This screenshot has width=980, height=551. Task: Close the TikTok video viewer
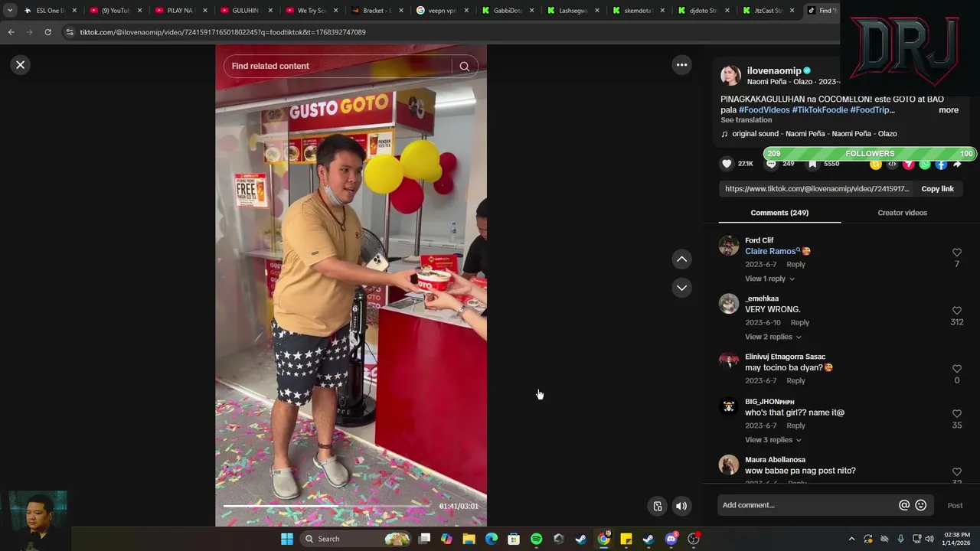pos(21,65)
